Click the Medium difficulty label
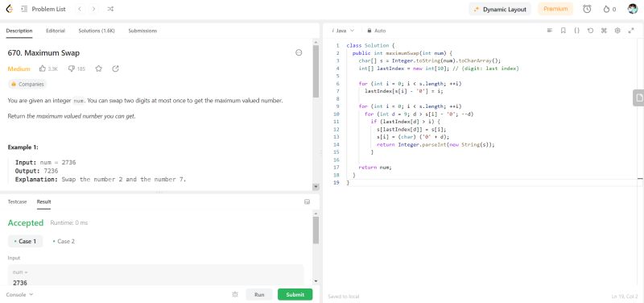 point(19,69)
